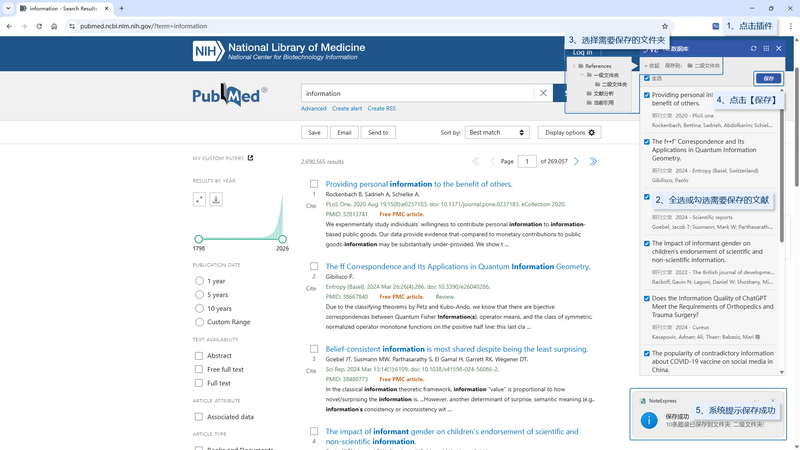Refresh the NoteExpress plugin panel
800x450 pixels.
click(754, 48)
